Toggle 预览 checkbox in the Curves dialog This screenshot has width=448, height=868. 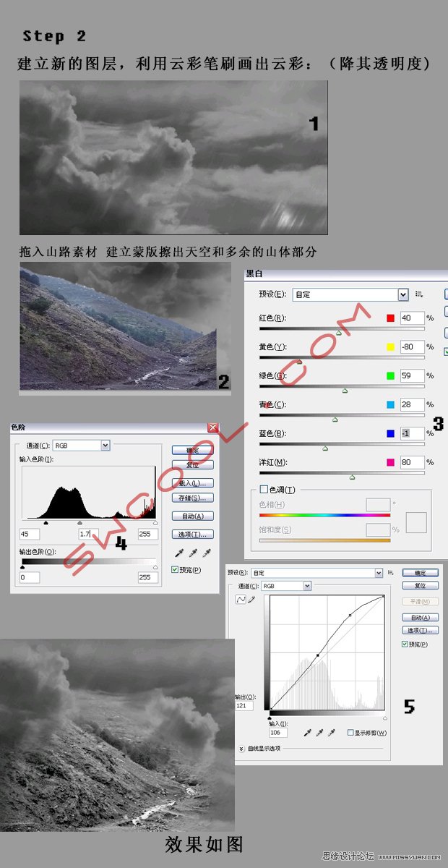(405, 644)
